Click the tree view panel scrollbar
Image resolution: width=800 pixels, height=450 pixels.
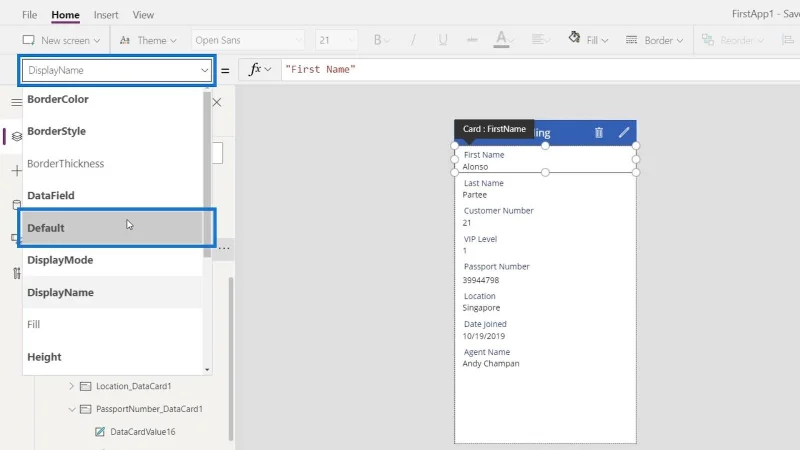coord(231,357)
